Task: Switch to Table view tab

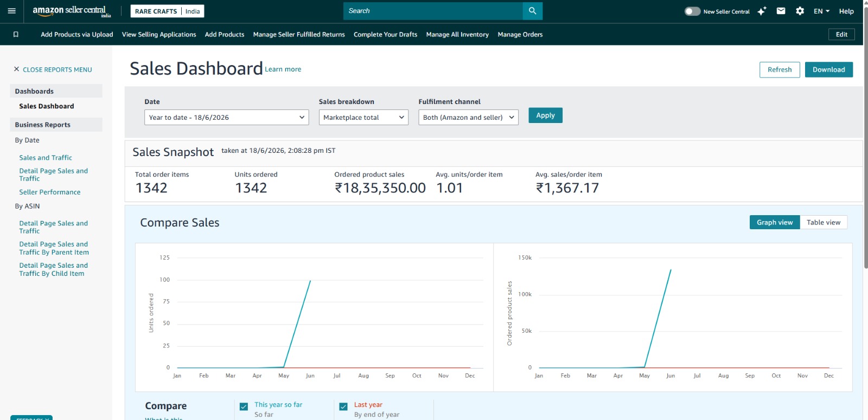Action: pyautogui.click(x=823, y=222)
